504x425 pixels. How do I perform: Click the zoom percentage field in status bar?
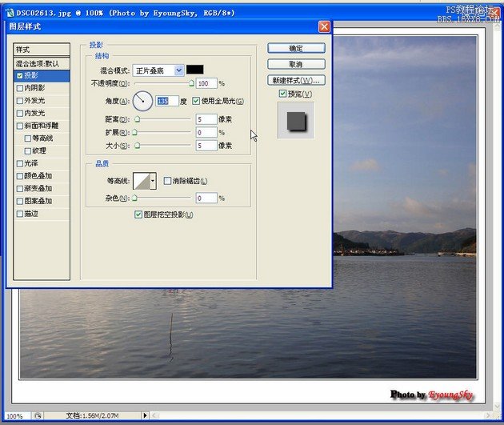coord(18,415)
